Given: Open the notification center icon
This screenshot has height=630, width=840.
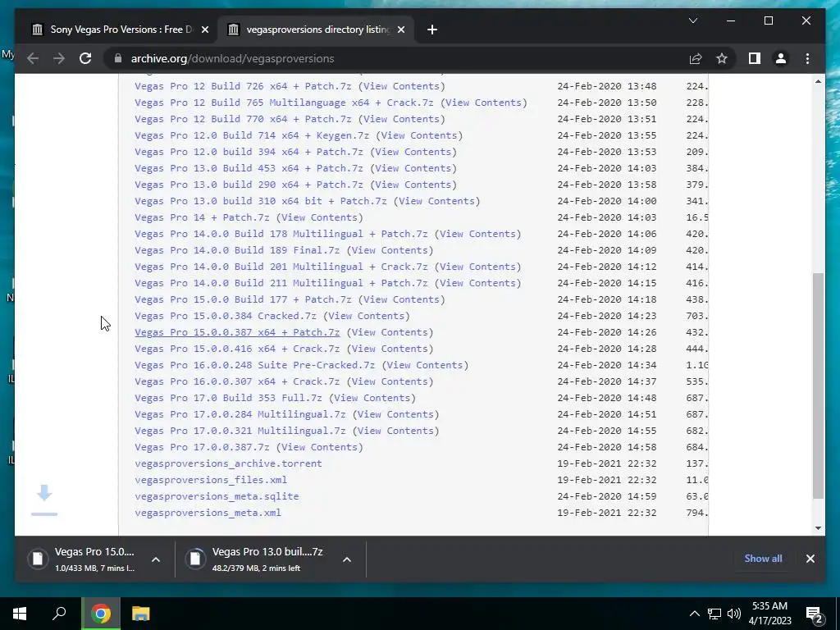Looking at the screenshot, I should tap(814, 614).
